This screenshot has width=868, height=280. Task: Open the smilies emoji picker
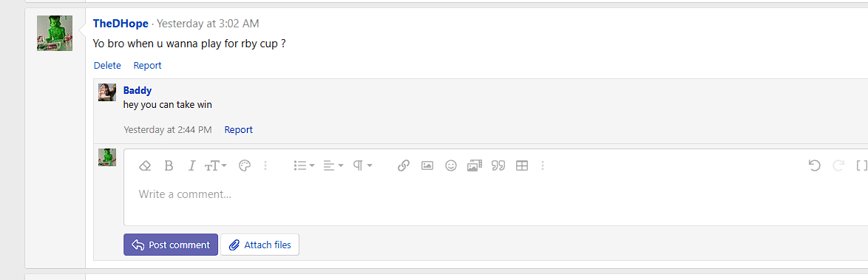click(x=450, y=165)
